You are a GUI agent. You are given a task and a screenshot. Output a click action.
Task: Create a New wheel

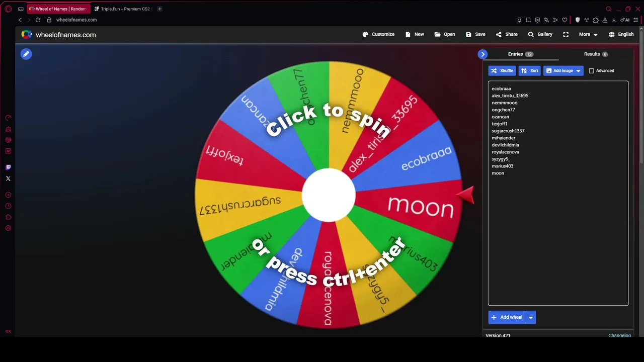[x=415, y=34]
